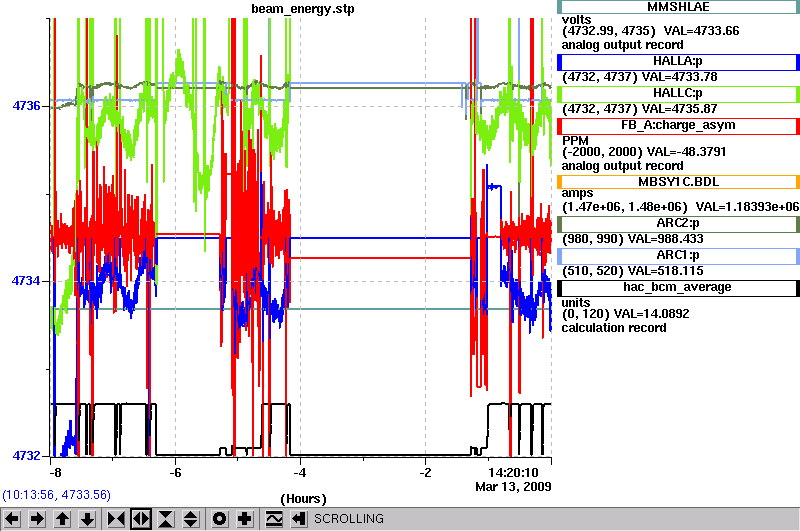Pan the plot down with down arrow

coord(88,519)
